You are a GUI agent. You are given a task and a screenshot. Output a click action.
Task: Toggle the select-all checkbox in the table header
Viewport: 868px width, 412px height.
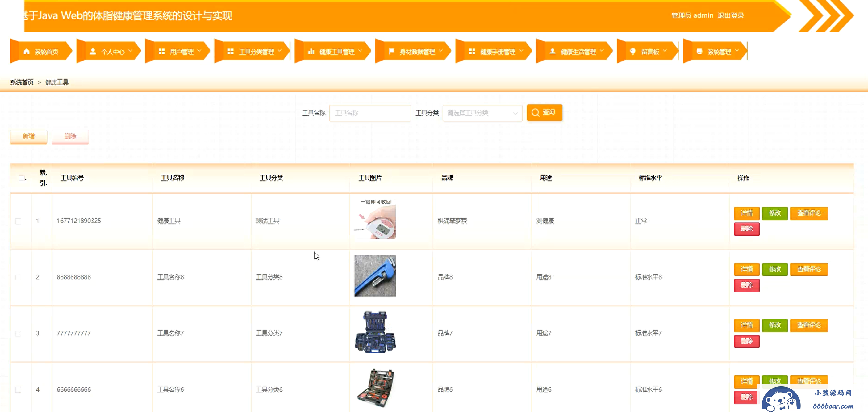click(22, 178)
